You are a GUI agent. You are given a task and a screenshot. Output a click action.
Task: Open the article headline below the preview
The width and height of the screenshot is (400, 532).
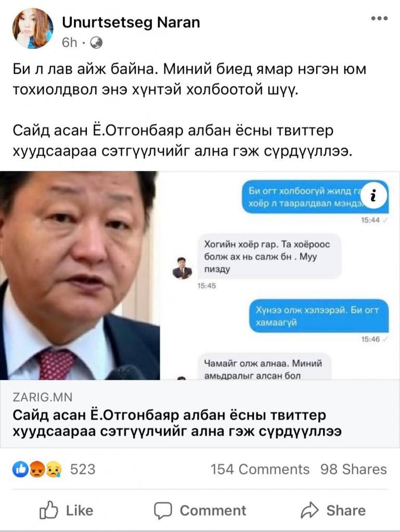[177, 423]
